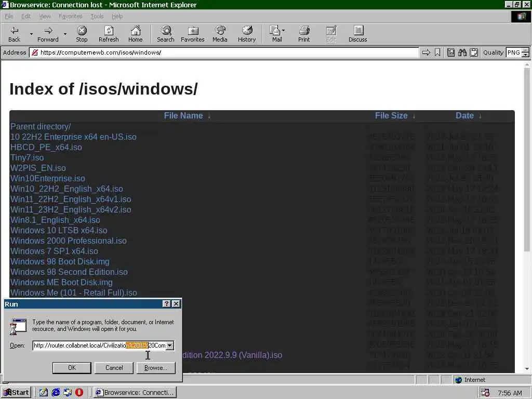The image size is (532, 399).
Task: Open the Search pane
Action: click(166, 34)
